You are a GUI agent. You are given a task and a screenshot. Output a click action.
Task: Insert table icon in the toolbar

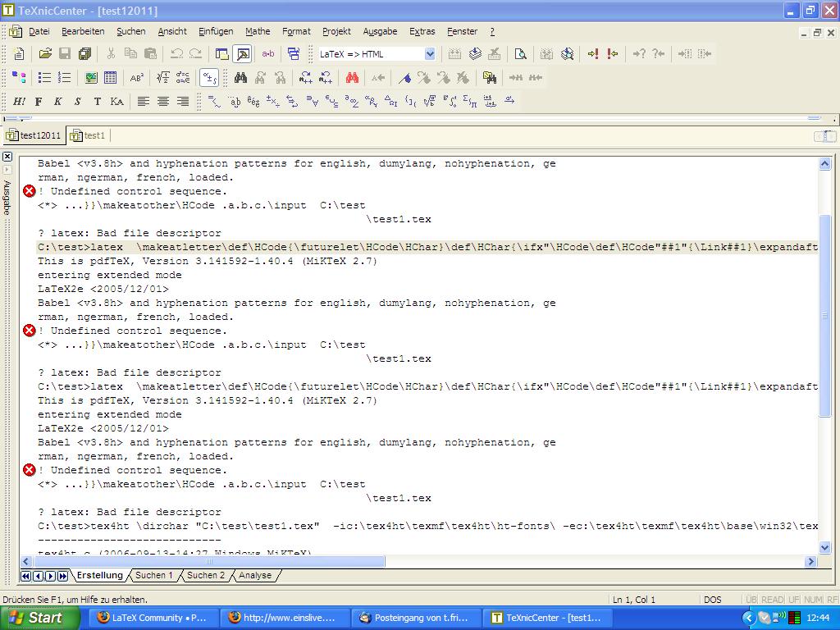111,78
